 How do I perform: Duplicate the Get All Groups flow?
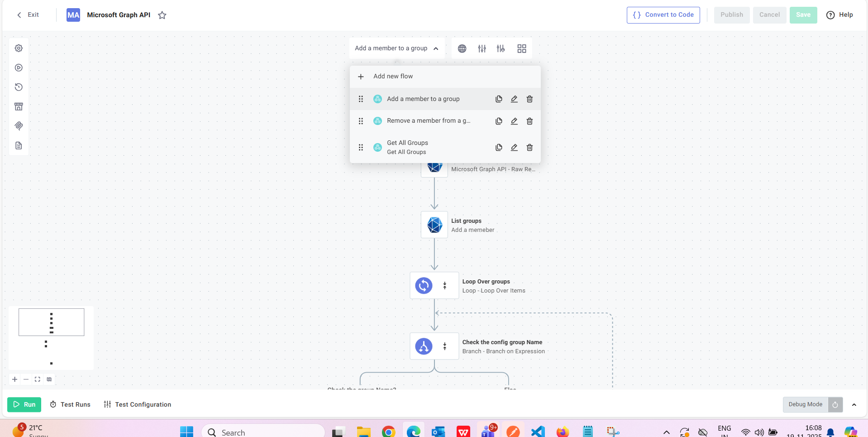tap(498, 148)
